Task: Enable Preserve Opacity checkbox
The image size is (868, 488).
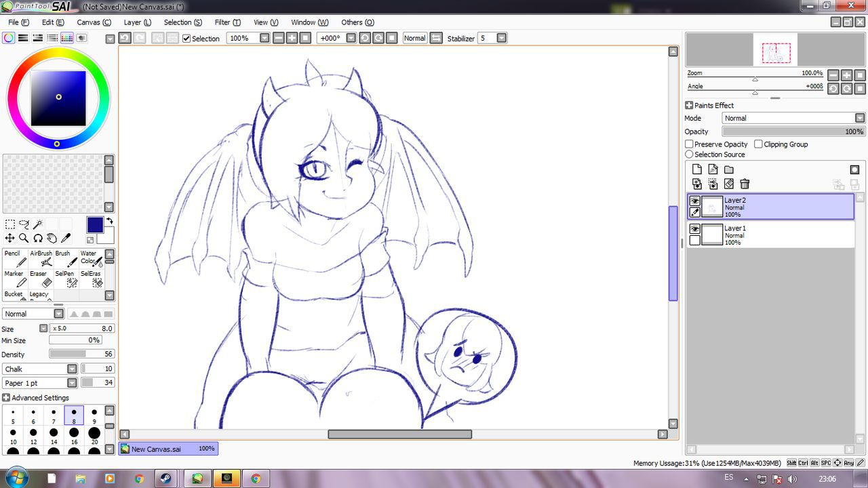Action: pyautogui.click(x=689, y=144)
